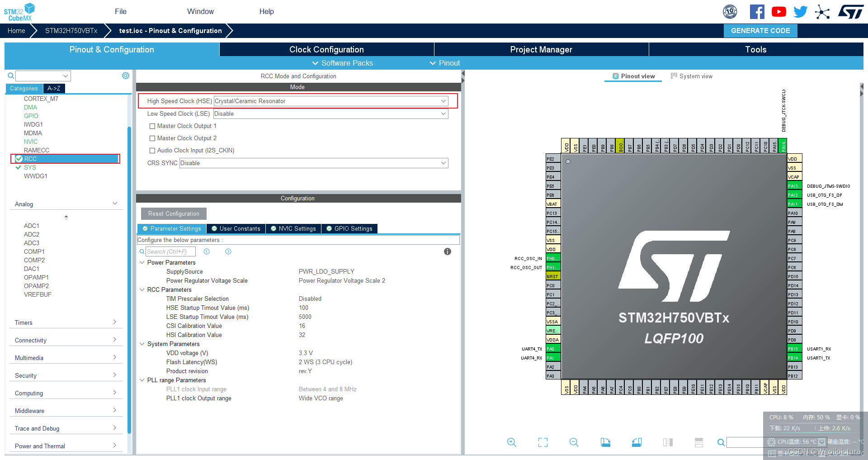Viewport: 868px width, 460px height.
Task: Click the peripheral search magnifier icon
Action: pyautogui.click(x=11, y=76)
